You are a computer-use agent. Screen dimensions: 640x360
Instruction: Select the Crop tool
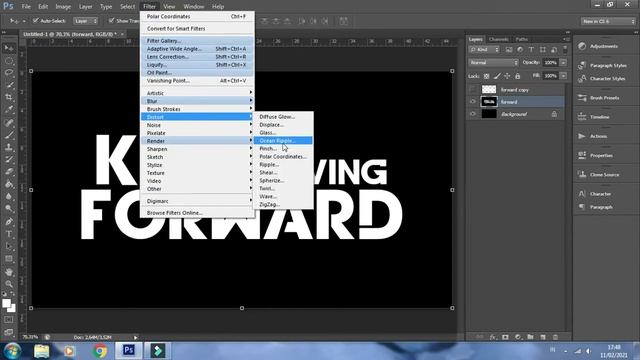(x=9, y=98)
